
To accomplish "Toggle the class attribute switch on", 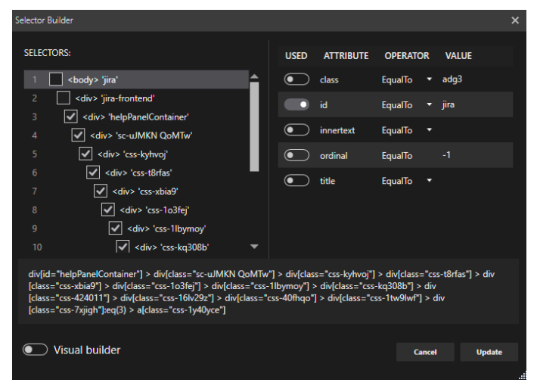I will tap(296, 79).
